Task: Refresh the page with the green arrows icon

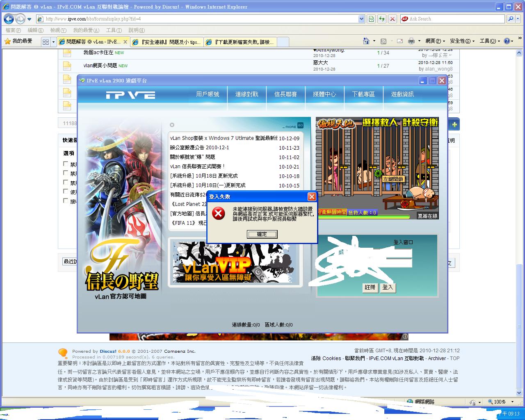Action: [x=382, y=19]
